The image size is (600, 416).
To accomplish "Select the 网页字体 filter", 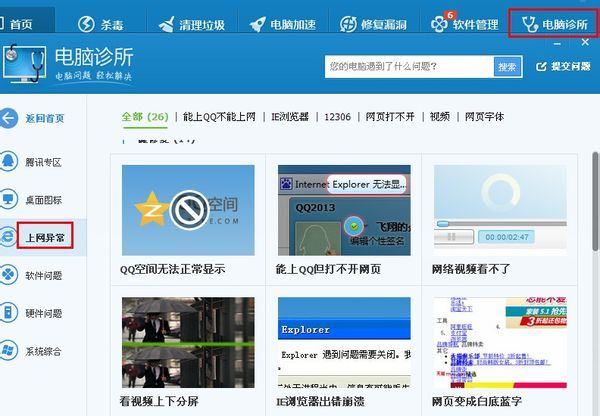I will point(484,117).
